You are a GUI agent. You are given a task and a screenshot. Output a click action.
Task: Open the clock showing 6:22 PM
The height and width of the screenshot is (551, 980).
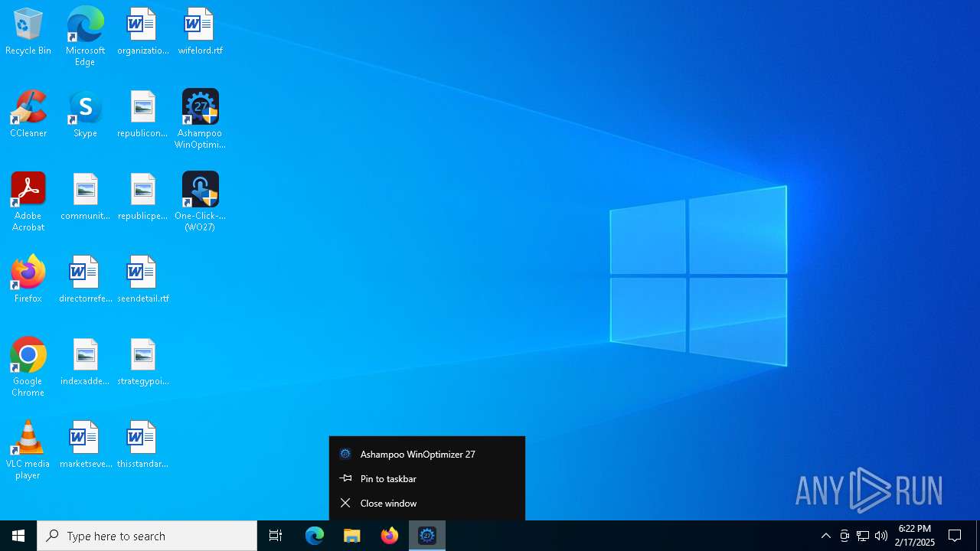(x=915, y=536)
